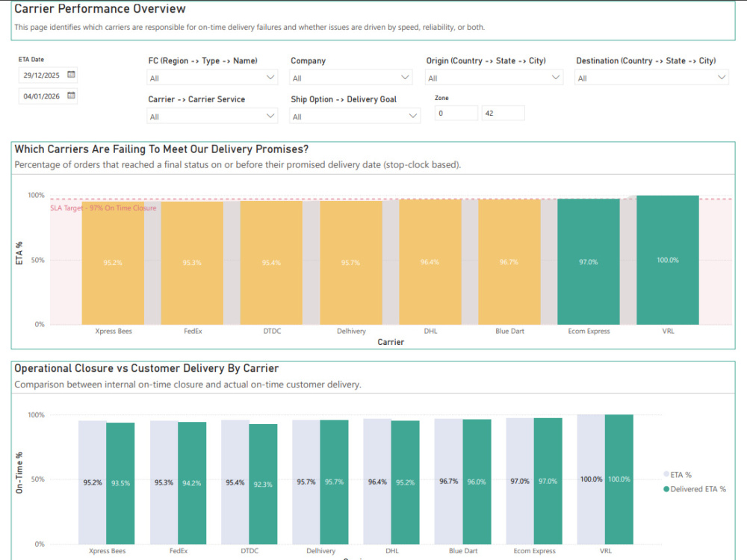Select the Delhivery 95.7% yellow bar
Image resolution: width=747 pixels, height=560 pixels.
point(350,263)
